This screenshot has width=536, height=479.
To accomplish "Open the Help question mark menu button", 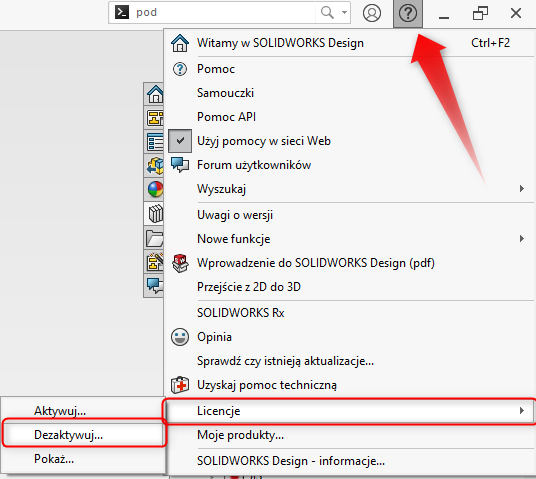I will point(408,13).
